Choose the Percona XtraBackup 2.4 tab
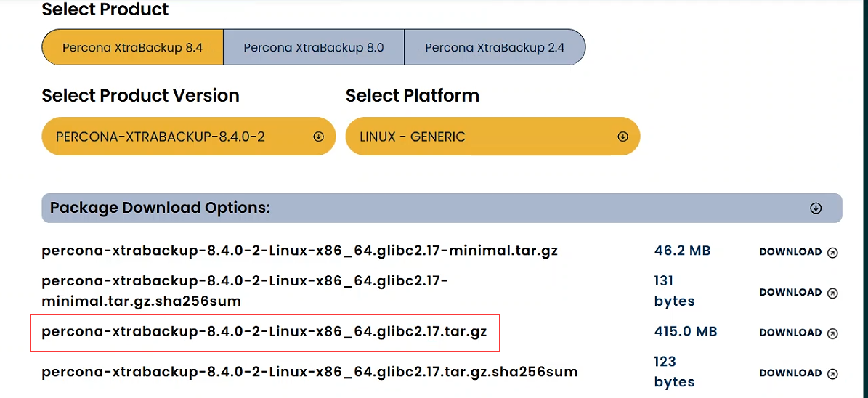Screen dimensions: 868x398 click(494, 48)
